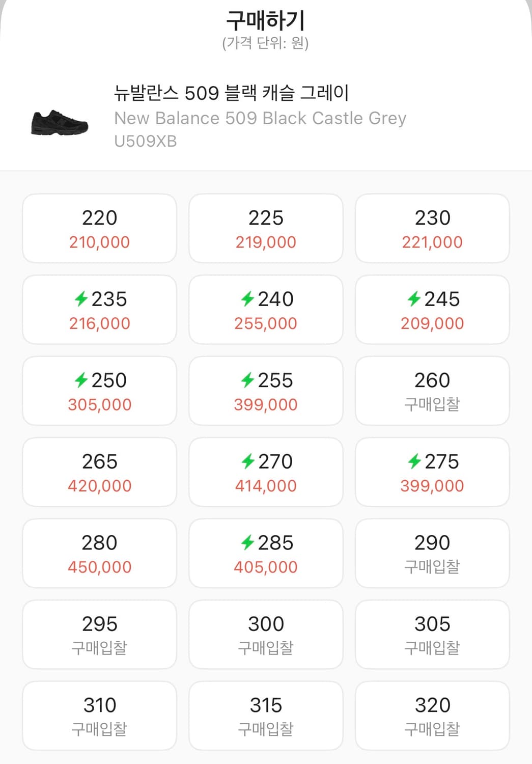Viewport: 532px width, 764px height.
Task: Choose size 280 priced 450,000
Action: [100, 554]
